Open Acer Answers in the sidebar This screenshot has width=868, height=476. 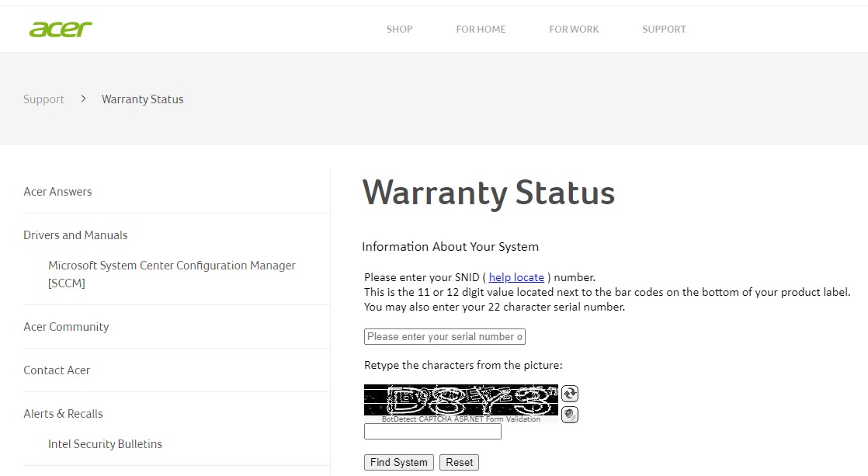pos(57,192)
